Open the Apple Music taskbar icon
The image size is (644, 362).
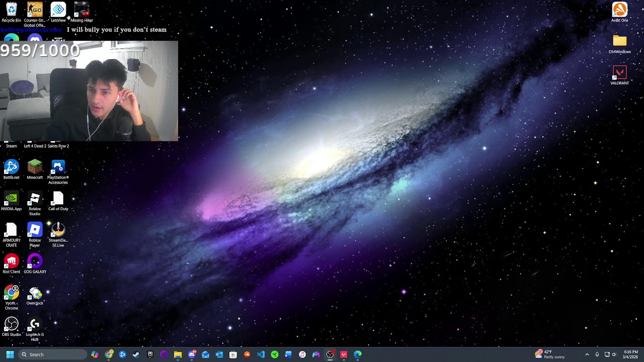[302, 354]
